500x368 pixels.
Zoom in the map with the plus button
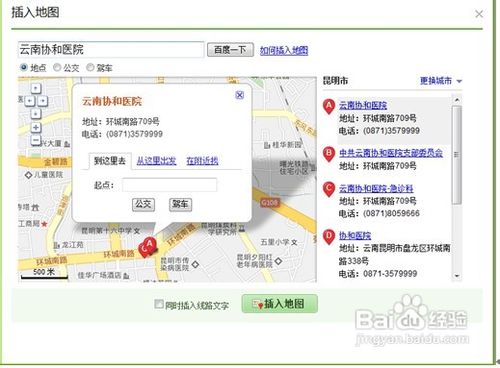(36, 127)
